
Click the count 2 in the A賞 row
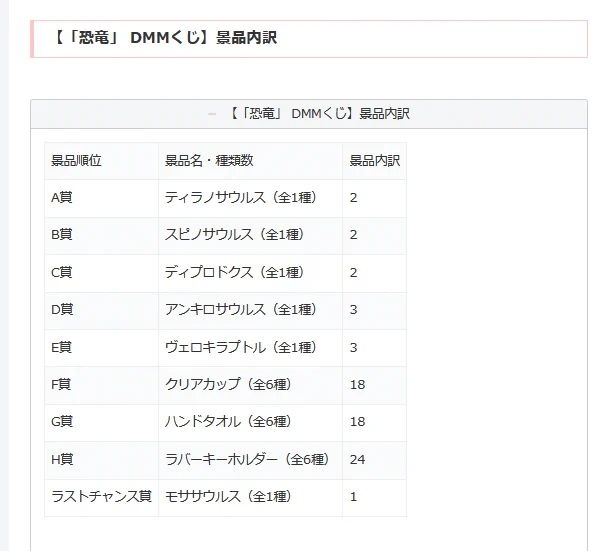[353, 198]
